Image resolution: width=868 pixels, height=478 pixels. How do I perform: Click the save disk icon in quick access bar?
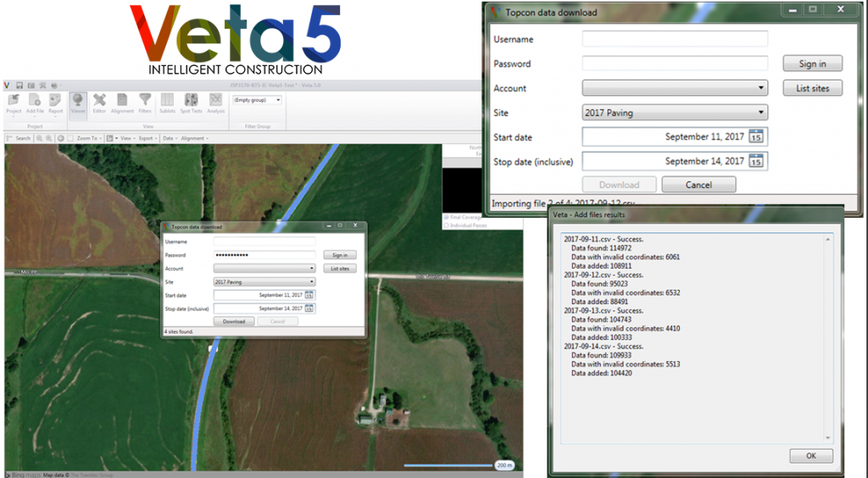tap(19, 86)
